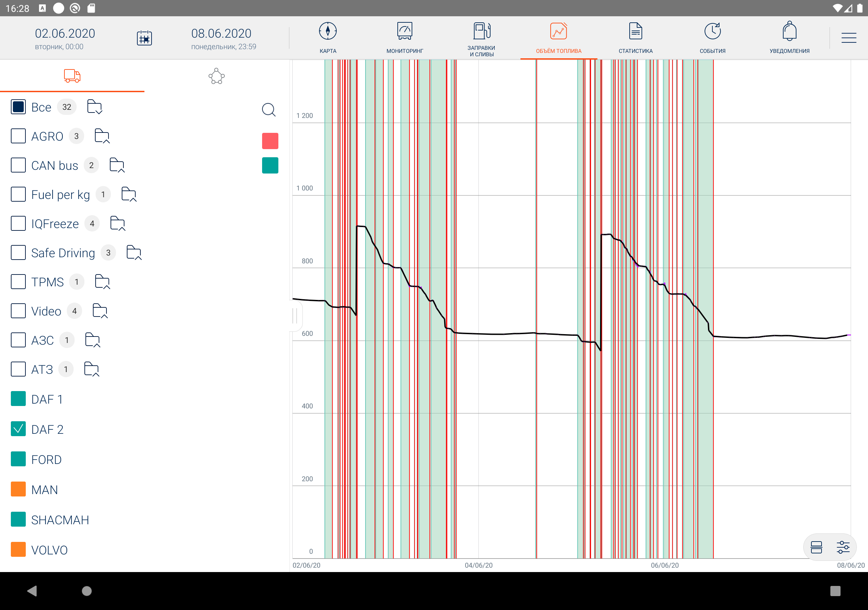
Task: Open the chart split-view layout icon
Action: 816,547
